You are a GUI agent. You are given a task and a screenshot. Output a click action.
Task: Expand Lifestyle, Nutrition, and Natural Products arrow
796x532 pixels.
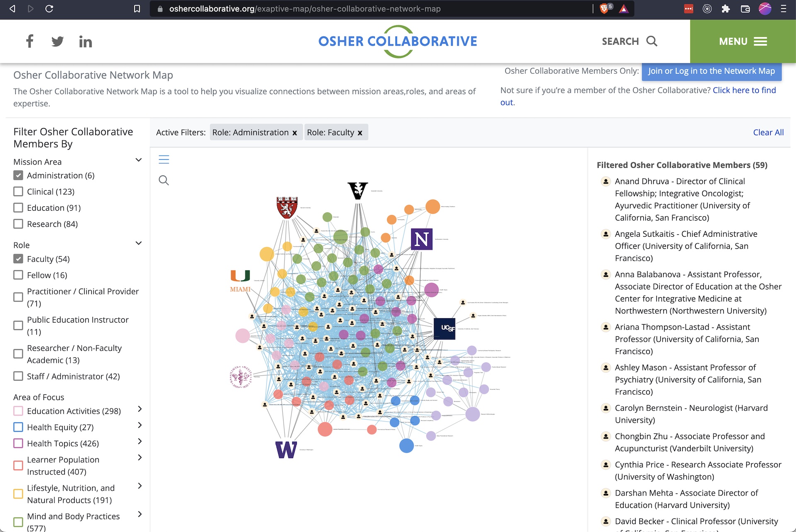tap(140, 486)
